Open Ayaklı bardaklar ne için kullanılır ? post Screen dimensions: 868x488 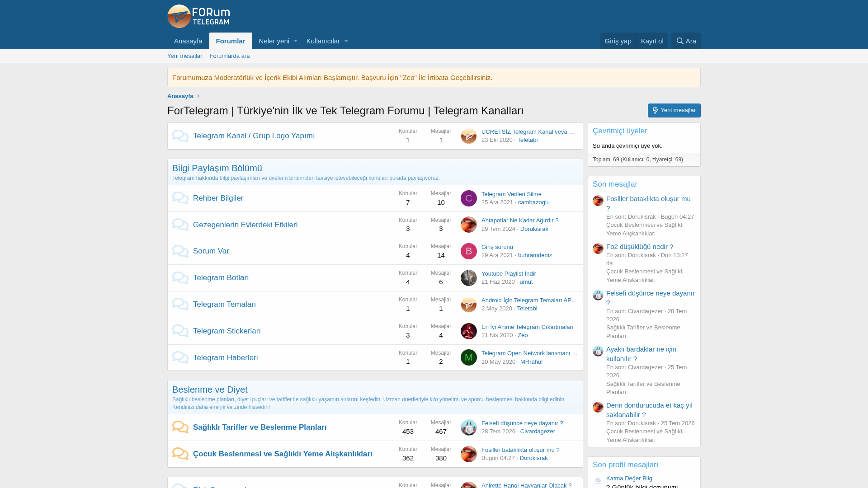641,354
